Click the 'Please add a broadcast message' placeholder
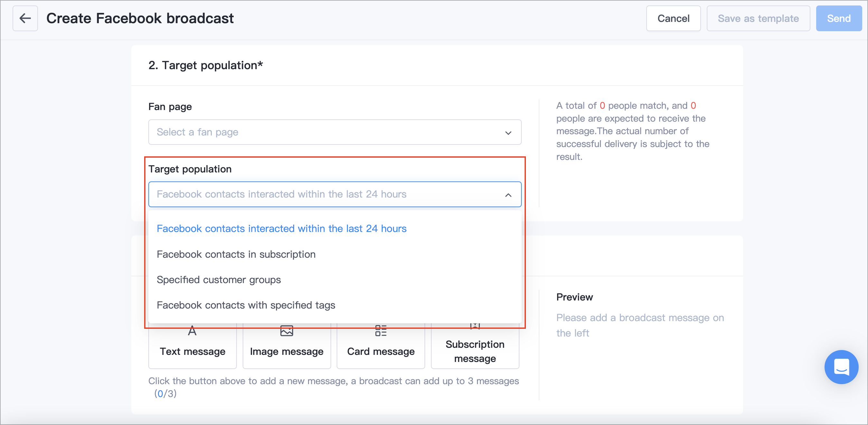Screen dimensions: 868x425 [640, 325]
